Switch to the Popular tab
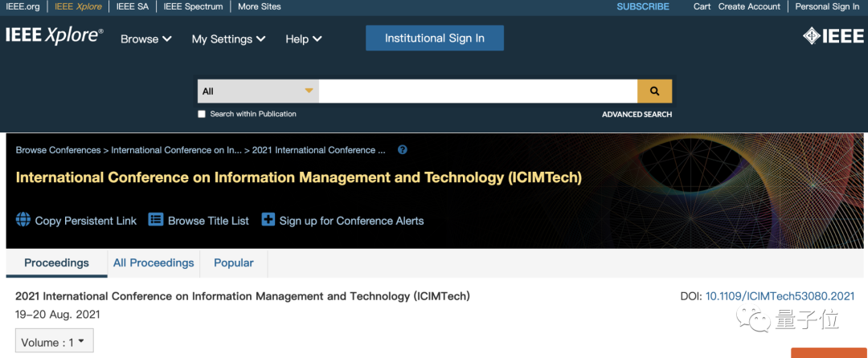This screenshot has width=868, height=358. [x=234, y=263]
